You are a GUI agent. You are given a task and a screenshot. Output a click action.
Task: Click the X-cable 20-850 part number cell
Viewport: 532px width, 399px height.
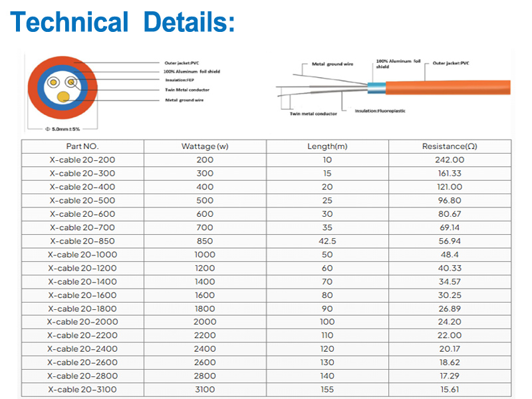82,241
